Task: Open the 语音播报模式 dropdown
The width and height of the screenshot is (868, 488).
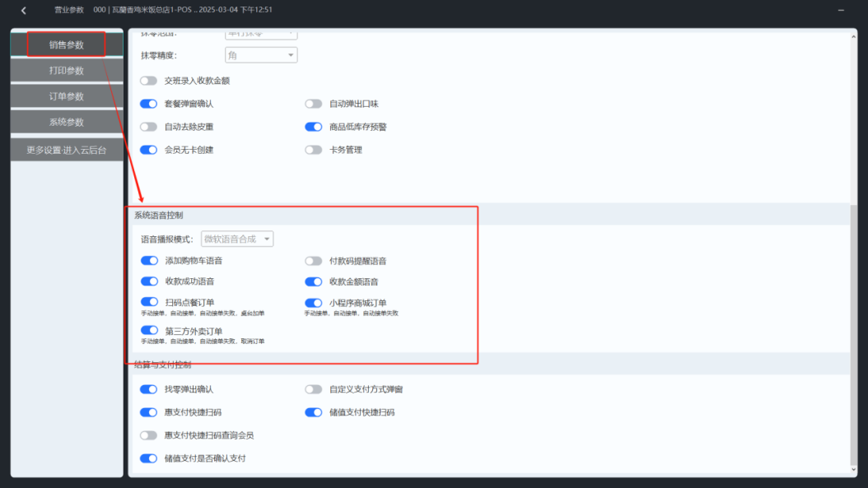Action: (x=237, y=239)
